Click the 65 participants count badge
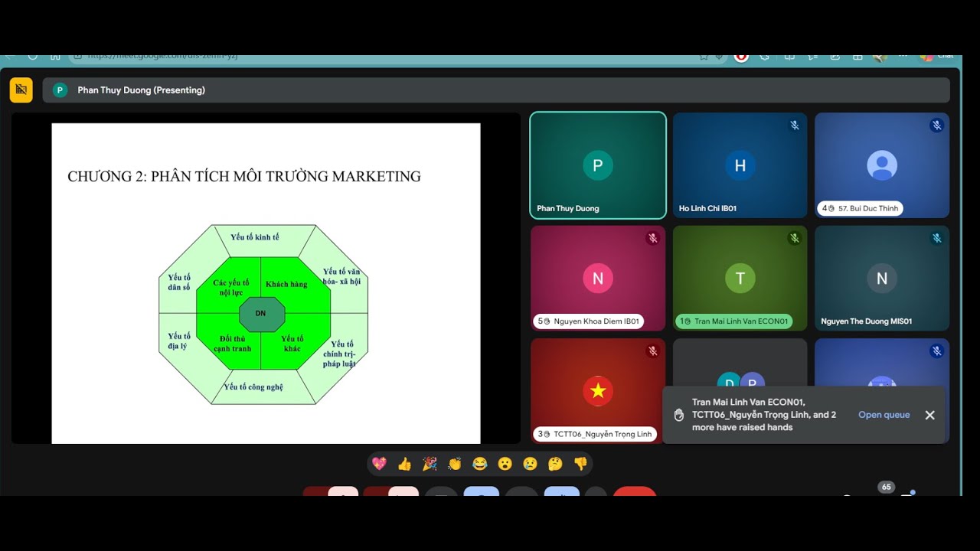Image resolution: width=980 pixels, height=551 pixels. (x=886, y=487)
